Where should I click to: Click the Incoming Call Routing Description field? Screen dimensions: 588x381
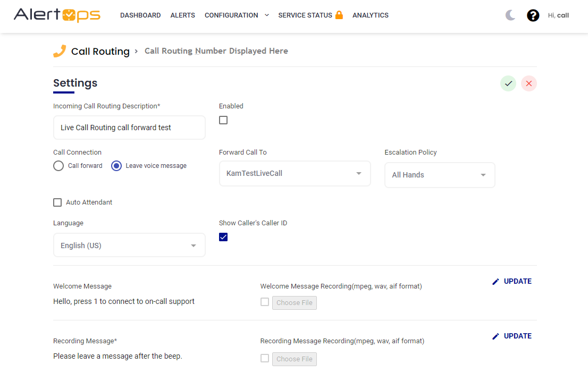[129, 128]
